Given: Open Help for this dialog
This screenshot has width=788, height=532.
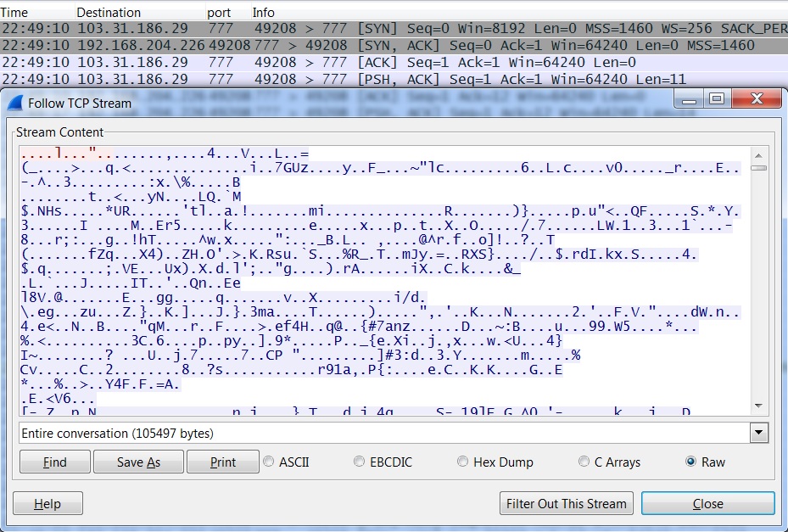Looking at the screenshot, I should tap(48, 504).
